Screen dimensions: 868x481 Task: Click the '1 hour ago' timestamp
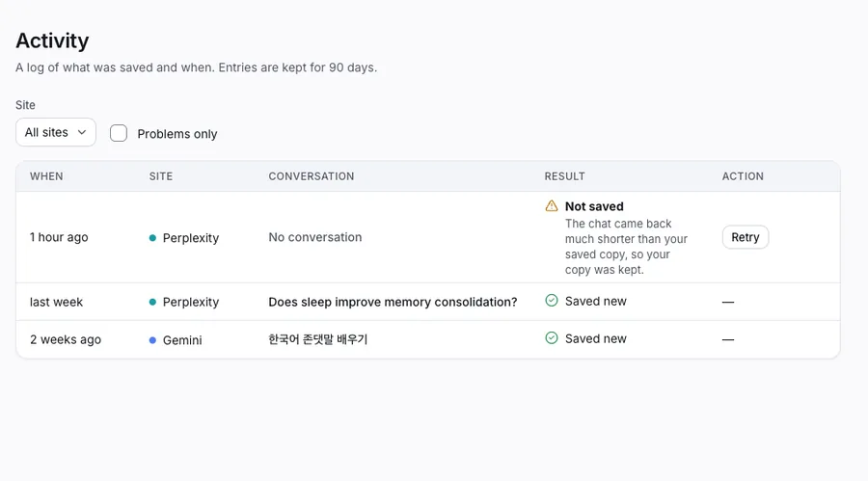tap(59, 237)
